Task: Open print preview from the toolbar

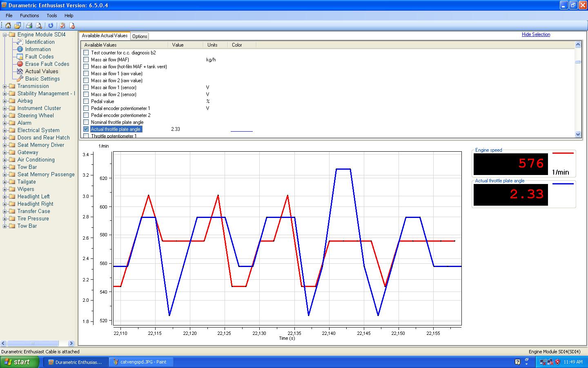Action: pos(39,25)
